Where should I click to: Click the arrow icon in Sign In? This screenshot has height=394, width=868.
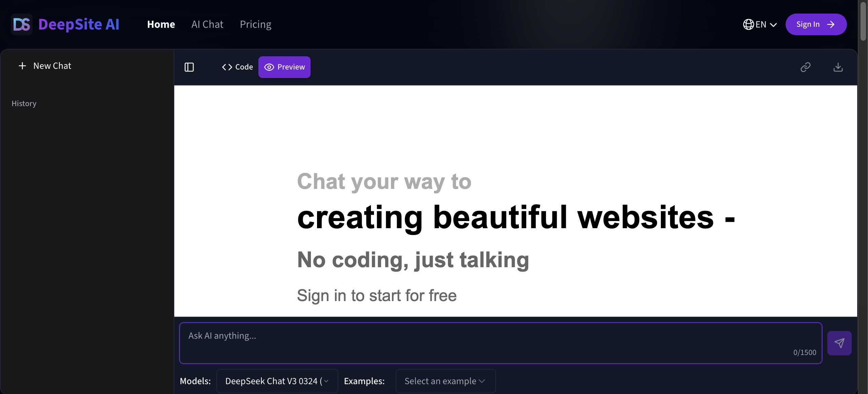831,24
